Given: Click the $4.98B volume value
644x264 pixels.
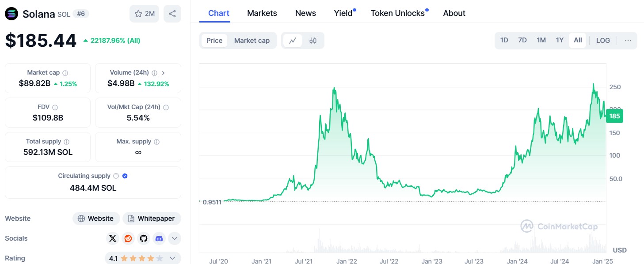Looking at the screenshot, I should [121, 83].
